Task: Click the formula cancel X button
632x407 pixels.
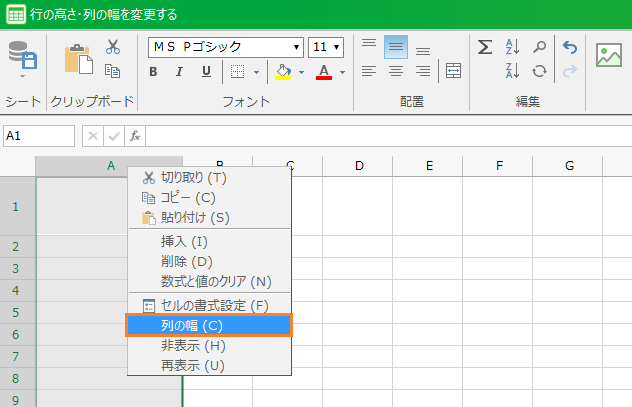Action: pyautogui.click(x=93, y=136)
